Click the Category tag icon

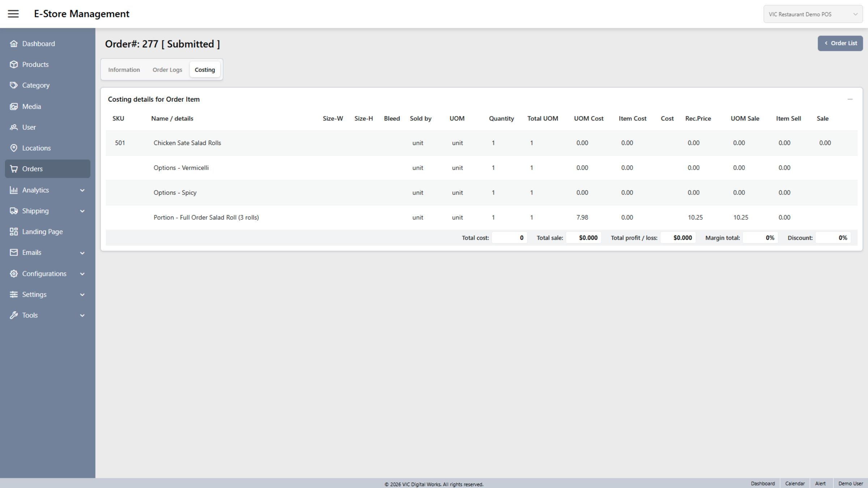(14, 85)
